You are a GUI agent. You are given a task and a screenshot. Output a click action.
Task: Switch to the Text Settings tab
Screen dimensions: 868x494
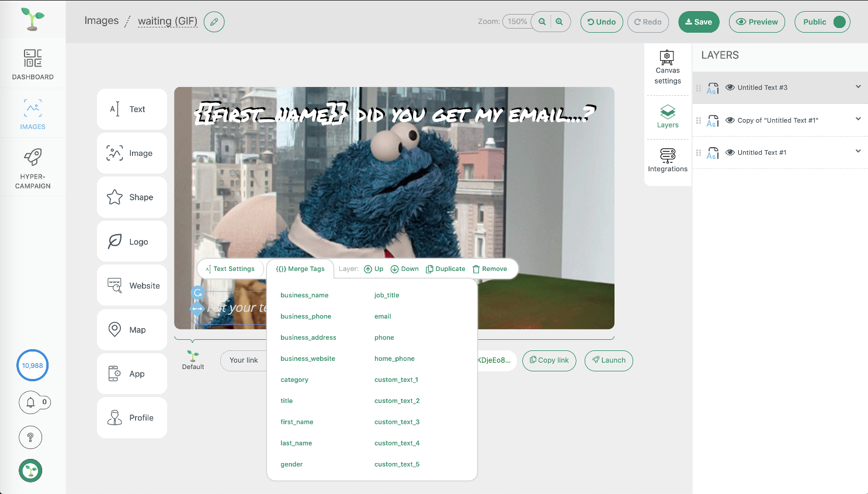231,269
